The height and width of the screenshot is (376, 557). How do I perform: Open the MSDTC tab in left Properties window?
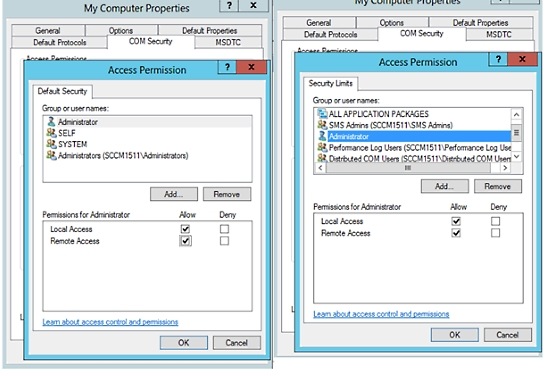coord(228,42)
